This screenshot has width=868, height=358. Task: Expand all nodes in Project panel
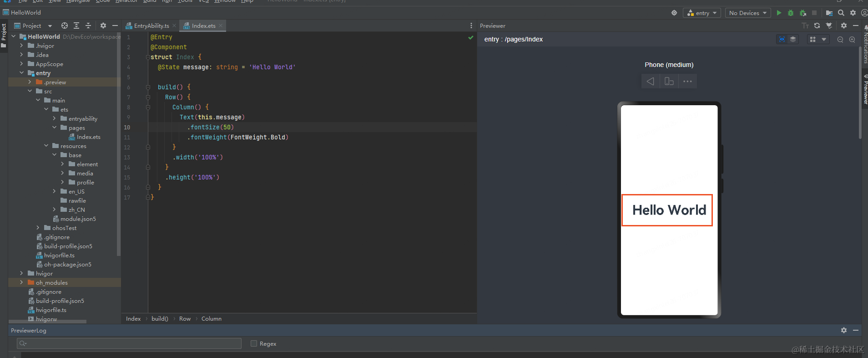(76, 26)
